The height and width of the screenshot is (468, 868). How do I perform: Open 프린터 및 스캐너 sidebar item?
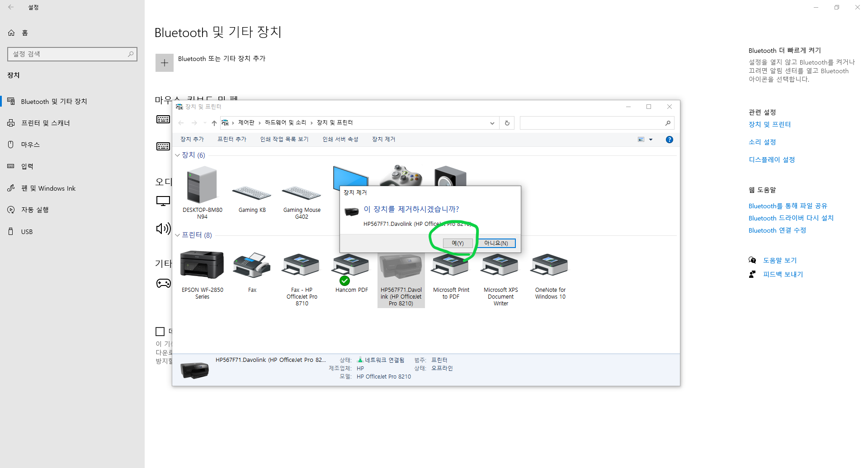pos(72,123)
